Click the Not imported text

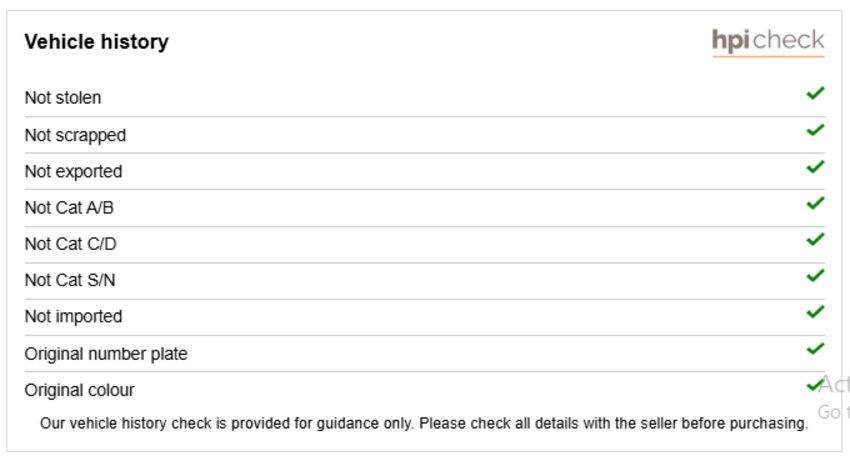pos(73,317)
